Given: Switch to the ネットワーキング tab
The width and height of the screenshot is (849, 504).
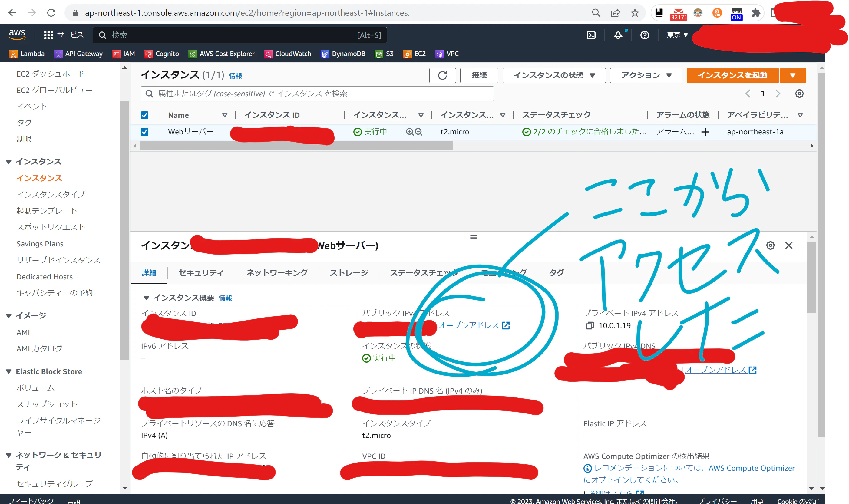Looking at the screenshot, I should pyautogui.click(x=277, y=273).
